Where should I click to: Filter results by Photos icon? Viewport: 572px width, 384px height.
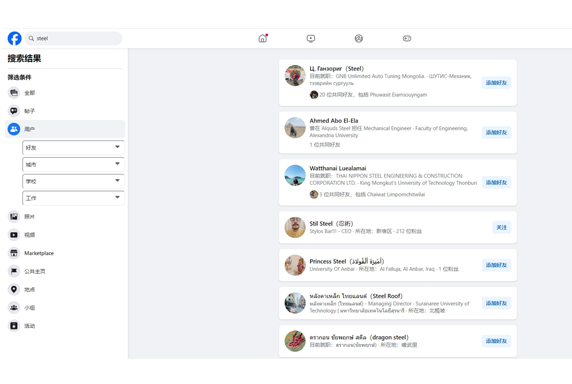[14, 217]
